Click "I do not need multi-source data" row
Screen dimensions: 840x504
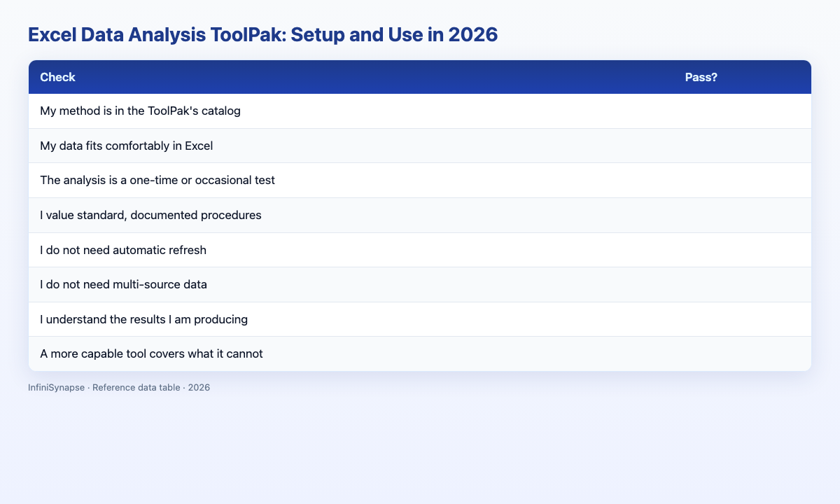tap(420, 284)
